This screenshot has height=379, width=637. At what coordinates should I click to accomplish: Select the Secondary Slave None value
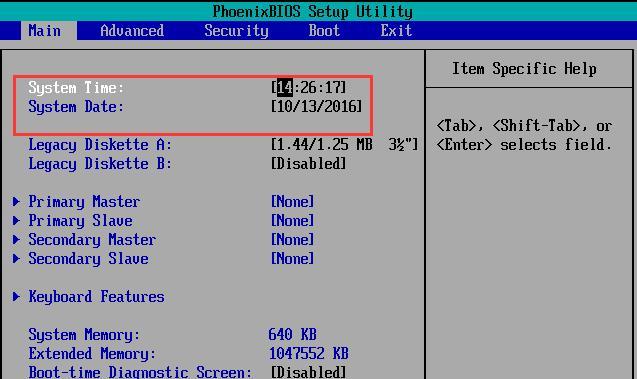[292, 259]
